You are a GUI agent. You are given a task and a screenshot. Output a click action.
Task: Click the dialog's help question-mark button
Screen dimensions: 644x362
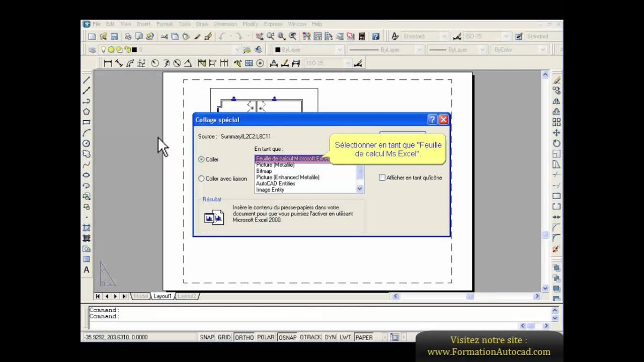[432, 120]
